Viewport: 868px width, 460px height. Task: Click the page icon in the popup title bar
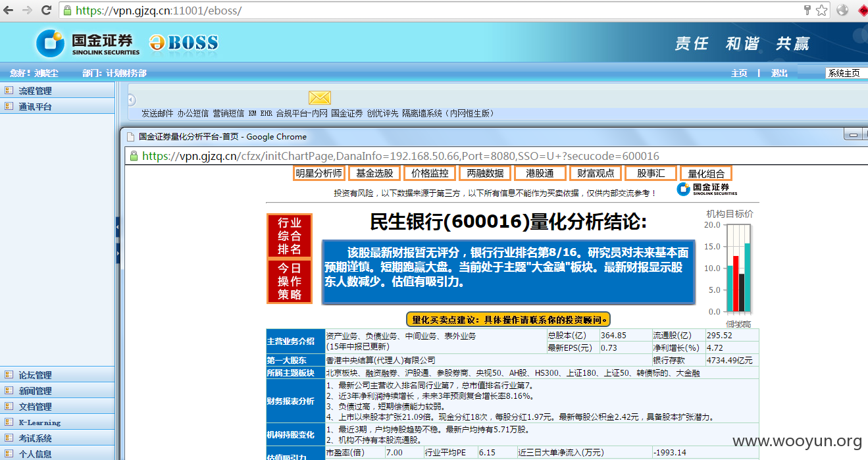(x=129, y=137)
